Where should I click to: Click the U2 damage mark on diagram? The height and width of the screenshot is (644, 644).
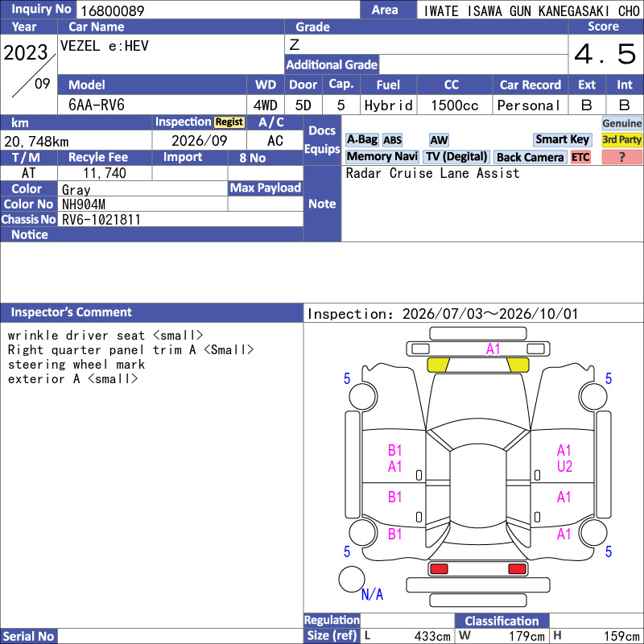coord(564,467)
